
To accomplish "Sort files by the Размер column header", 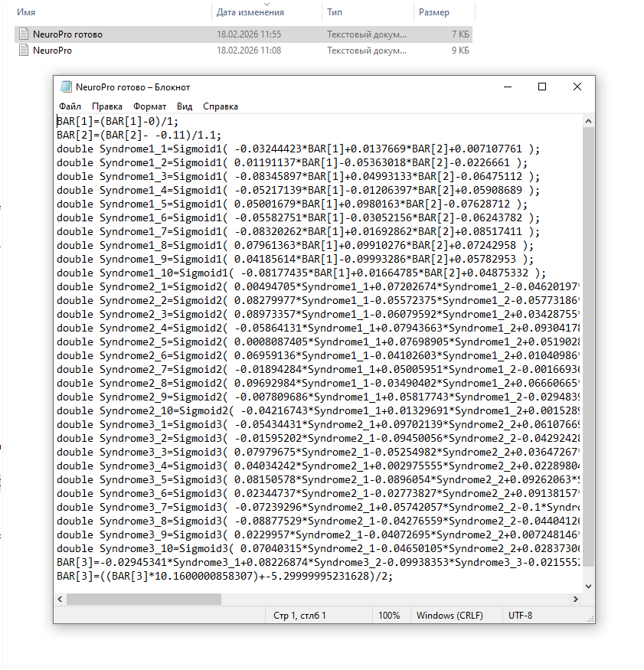I will [434, 11].
